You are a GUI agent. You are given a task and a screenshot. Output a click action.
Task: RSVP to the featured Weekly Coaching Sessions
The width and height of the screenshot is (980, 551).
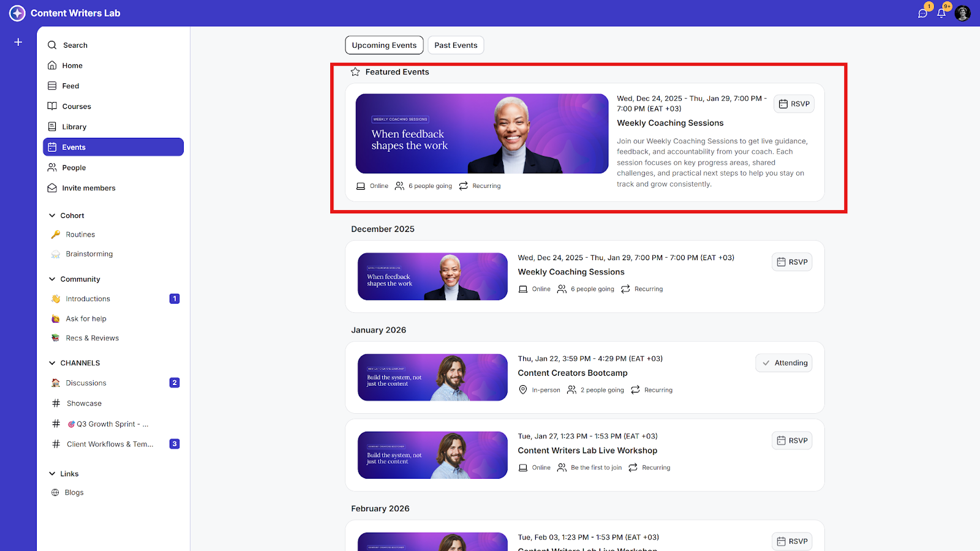(794, 104)
